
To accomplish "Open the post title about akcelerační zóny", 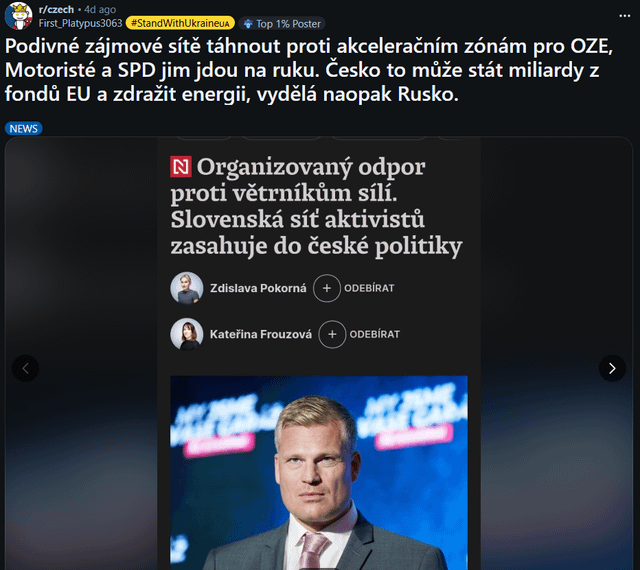I will tap(309, 70).
